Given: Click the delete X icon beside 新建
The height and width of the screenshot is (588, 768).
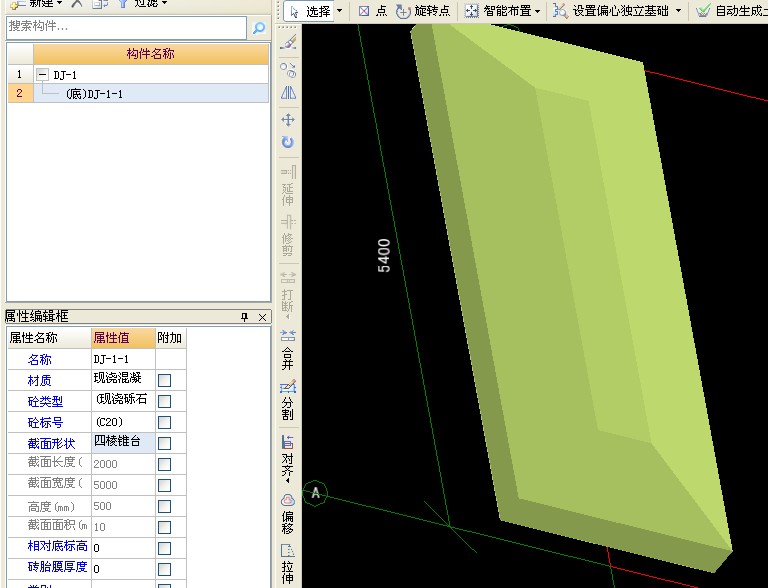Looking at the screenshot, I should tap(77, 3).
